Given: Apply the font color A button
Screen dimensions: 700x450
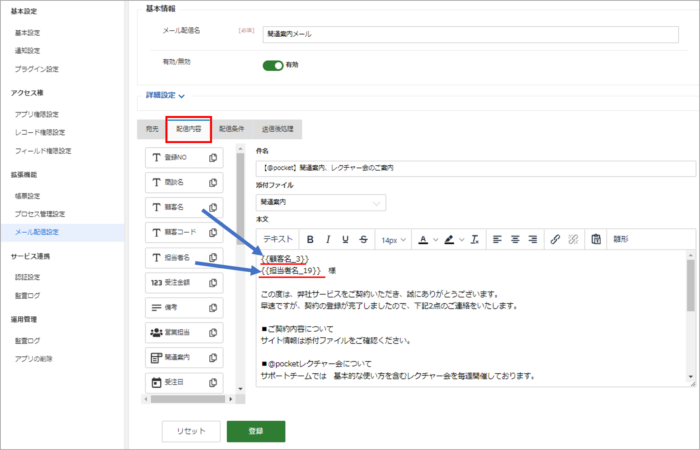Looking at the screenshot, I should tap(423, 240).
